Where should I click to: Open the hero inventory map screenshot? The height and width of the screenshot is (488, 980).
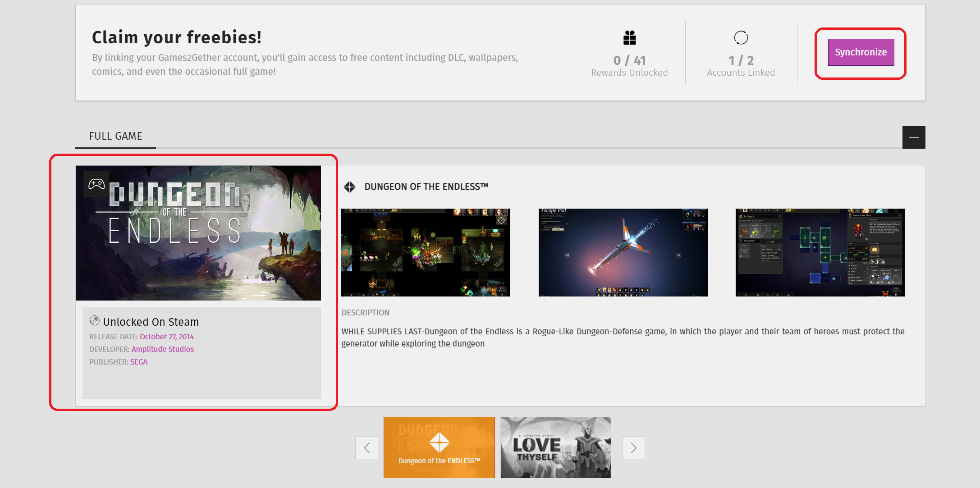[820, 252]
